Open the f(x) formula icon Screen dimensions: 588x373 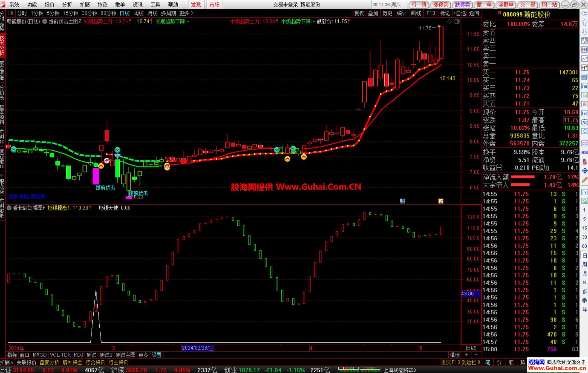pos(584,122)
